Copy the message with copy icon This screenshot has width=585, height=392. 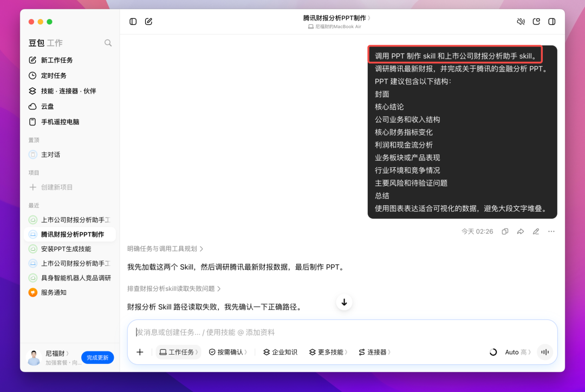pos(505,232)
